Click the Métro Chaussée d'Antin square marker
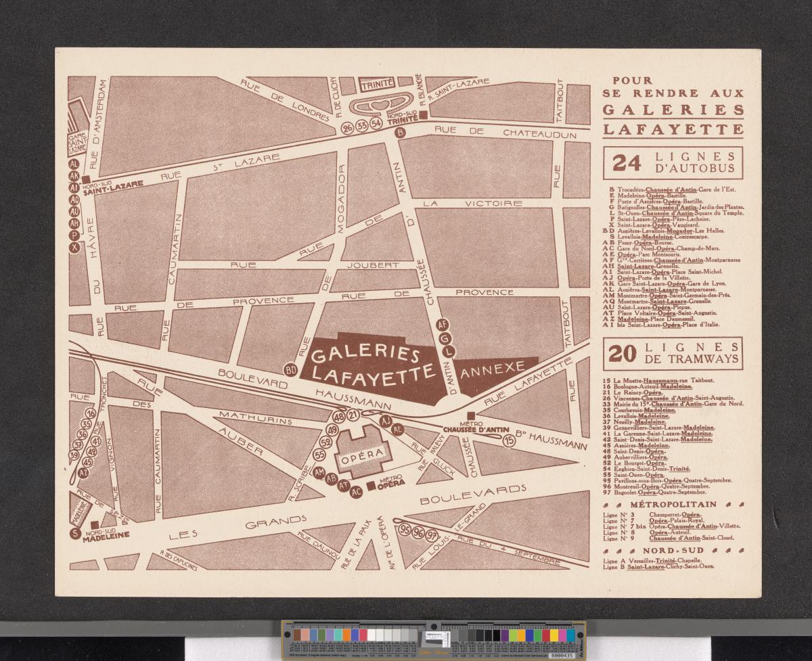 tap(471, 415)
